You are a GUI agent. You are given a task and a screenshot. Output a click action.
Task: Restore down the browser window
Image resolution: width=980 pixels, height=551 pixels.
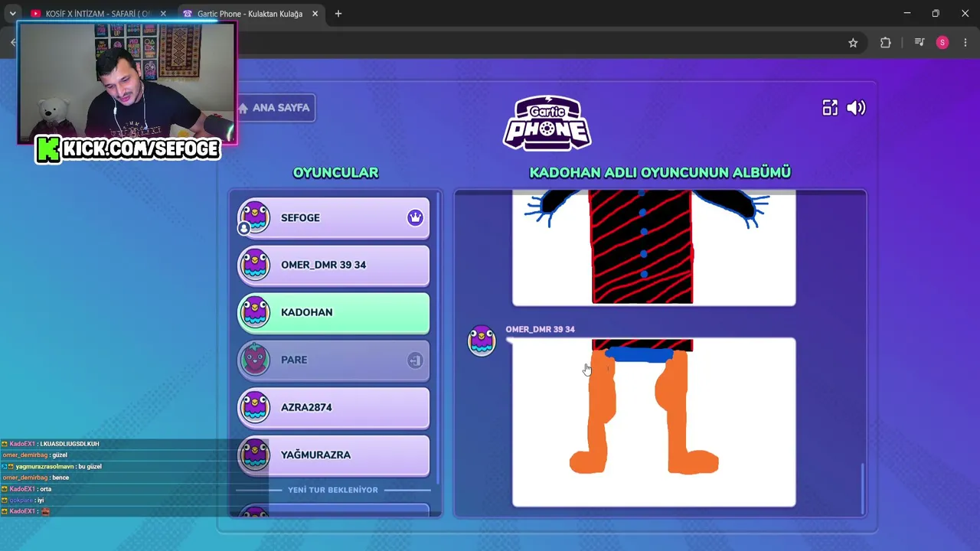[936, 13]
